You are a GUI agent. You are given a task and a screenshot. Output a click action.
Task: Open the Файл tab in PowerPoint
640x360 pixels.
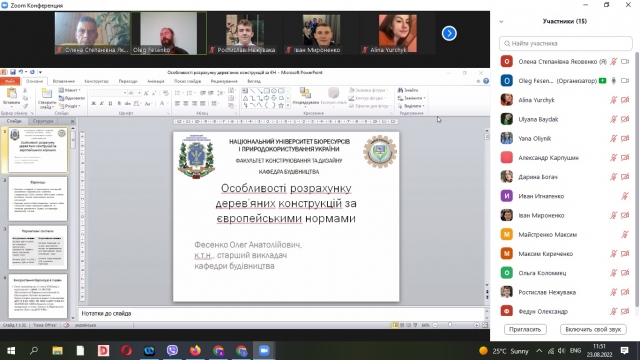coord(10,81)
